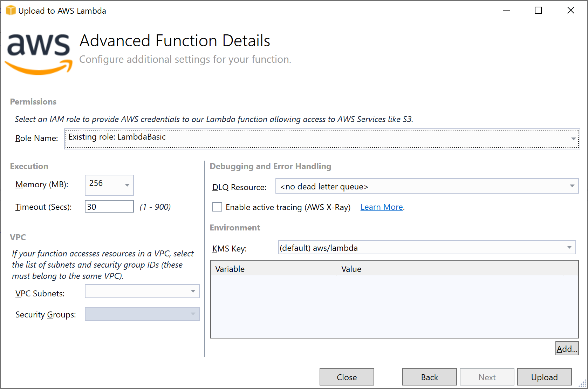Expand the KMS Key dropdown

pyautogui.click(x=427, y=248)
